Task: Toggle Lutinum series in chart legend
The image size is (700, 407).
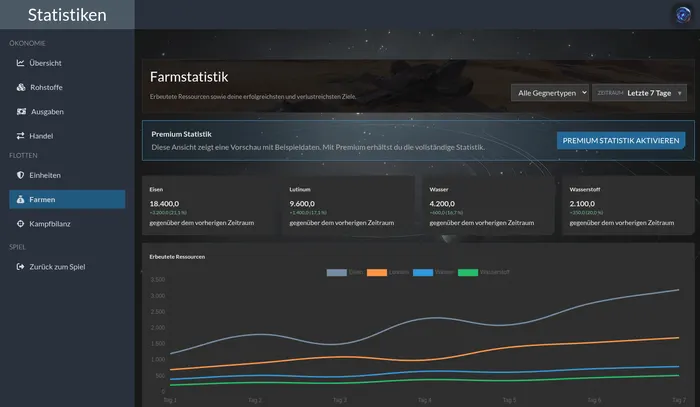Action: pyautogui.click(x=388, y=272)
